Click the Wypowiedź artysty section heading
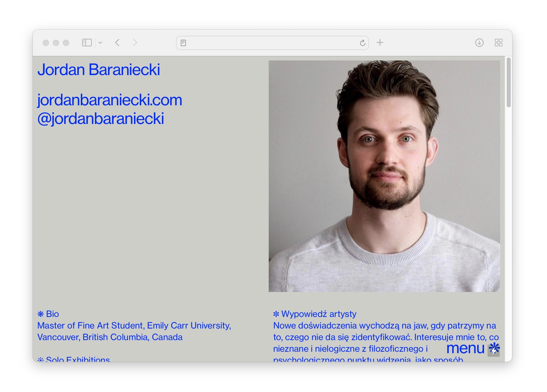The height and width of the screenshot is (392, 547). pyautogui.click(x=315, y=314)
